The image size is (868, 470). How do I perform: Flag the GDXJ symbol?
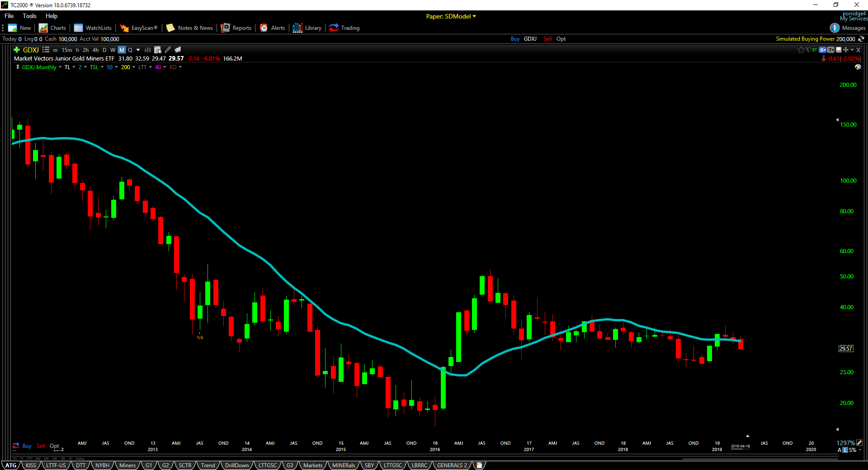pos(808,50)
